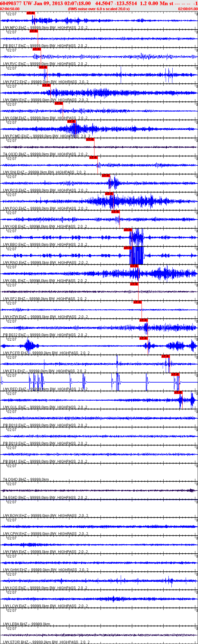Select the red pick flag on UW.VGB trace
This screenshot has width=198, height=644.
pyautogui.click(x=116, y=212)
